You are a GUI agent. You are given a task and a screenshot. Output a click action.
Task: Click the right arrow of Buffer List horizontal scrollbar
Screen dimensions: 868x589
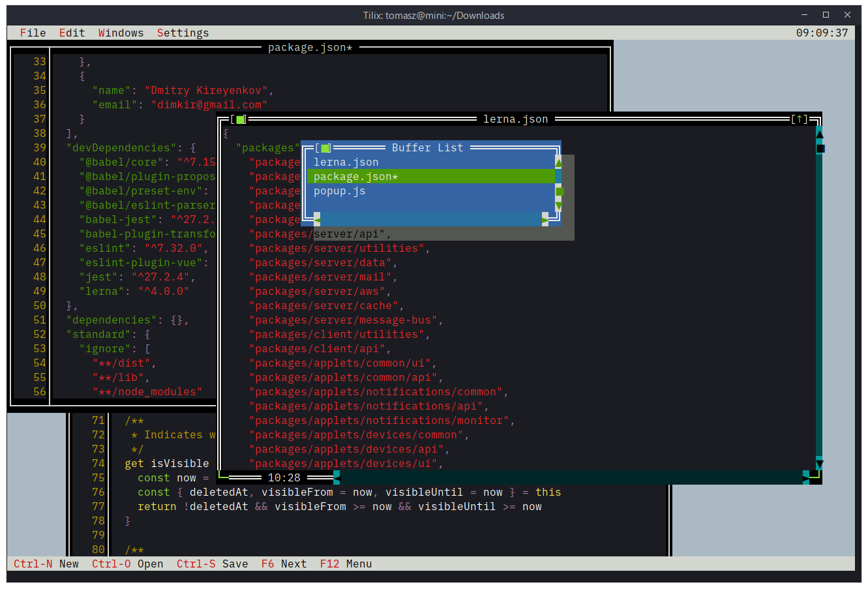545,219
